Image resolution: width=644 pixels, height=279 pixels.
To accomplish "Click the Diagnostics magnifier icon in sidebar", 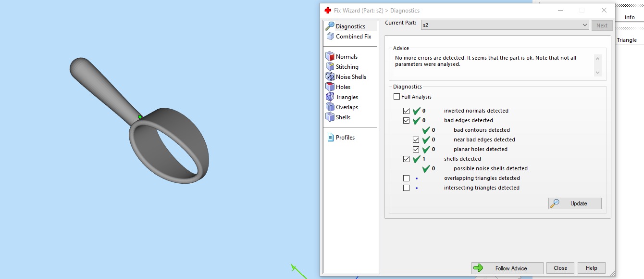I will click(330, 26).
